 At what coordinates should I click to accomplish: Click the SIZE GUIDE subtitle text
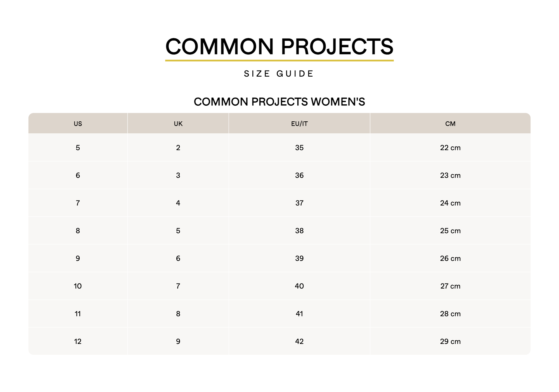click(279, 74)
